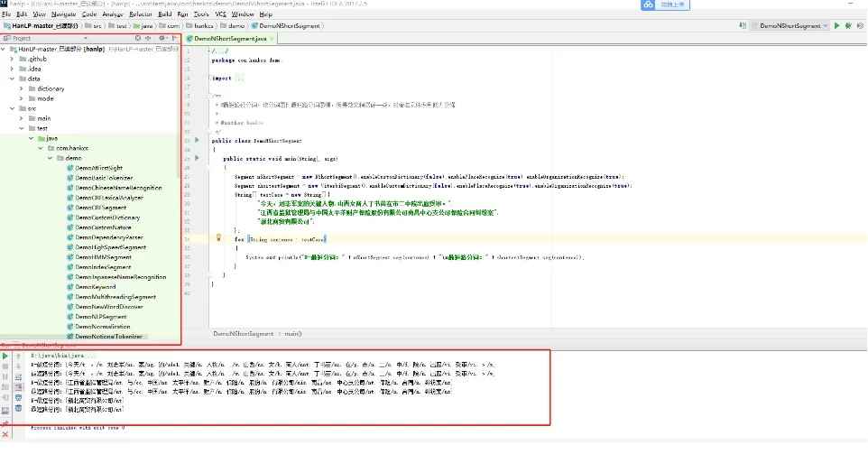This screenshot has height=454, width=868.
Task: Click HanLP-master root in navigation bar
Action: click(x=42, y=25)
